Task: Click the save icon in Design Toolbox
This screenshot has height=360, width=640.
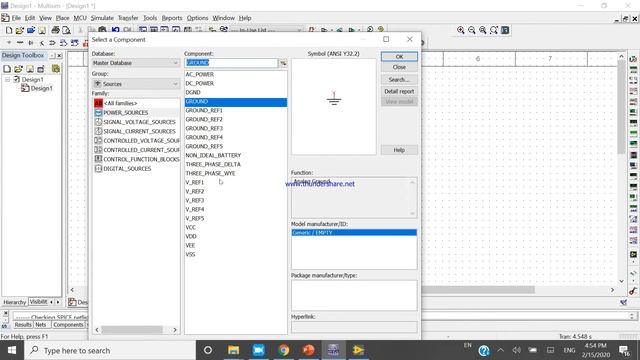Action: (x=29, y=69)
